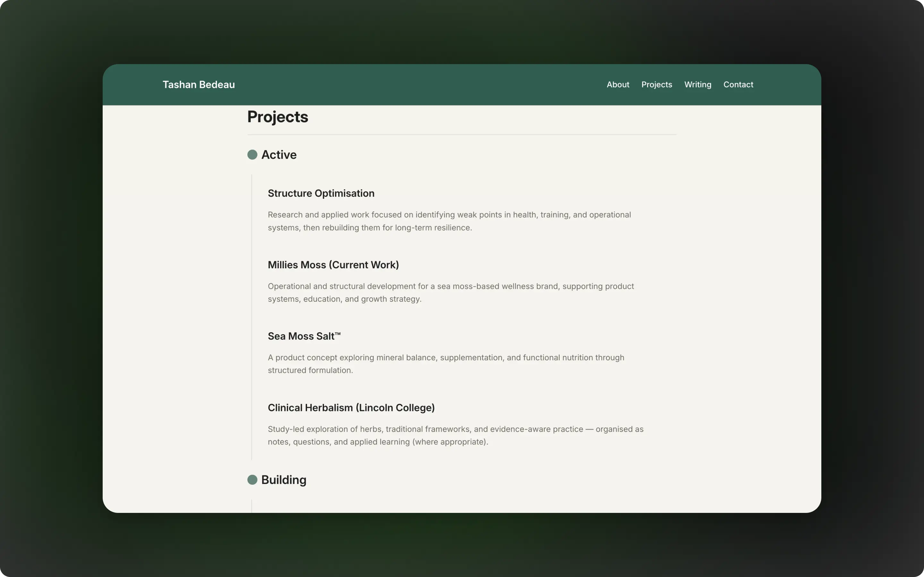Click the Projects page heading
This screenshot has width=924, height=577.
278,117
